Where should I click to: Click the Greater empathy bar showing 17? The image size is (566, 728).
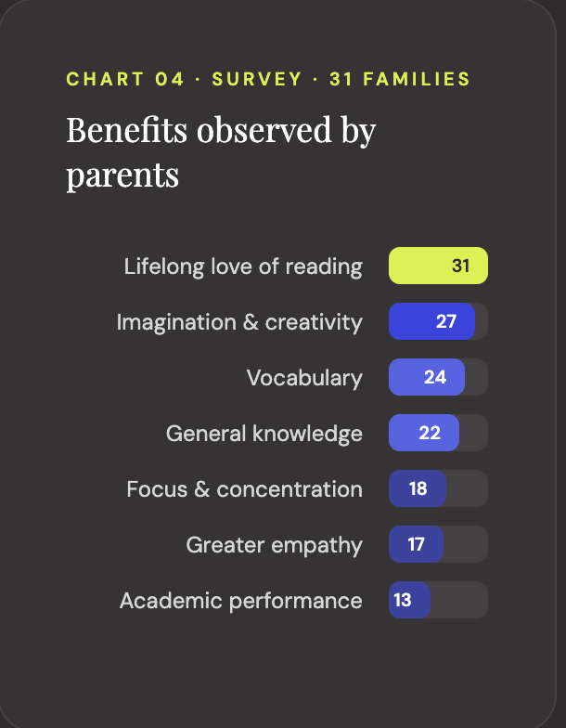(415, 544)
